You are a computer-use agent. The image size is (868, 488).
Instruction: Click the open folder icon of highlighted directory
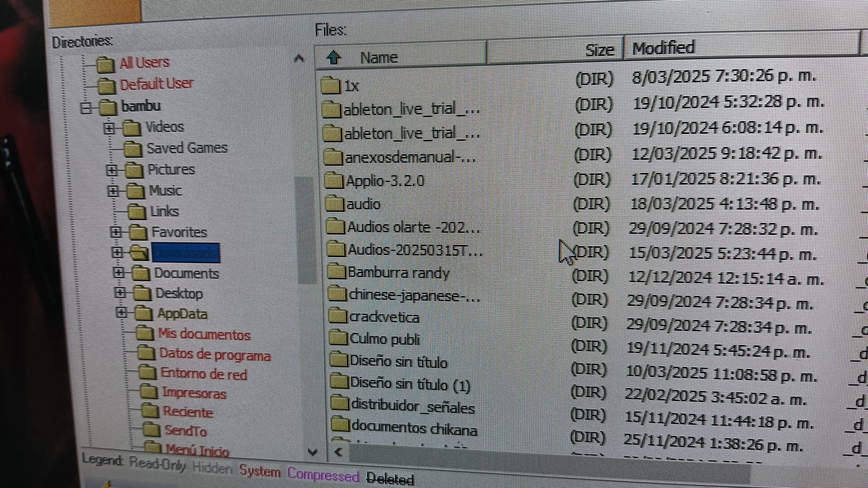139,253
